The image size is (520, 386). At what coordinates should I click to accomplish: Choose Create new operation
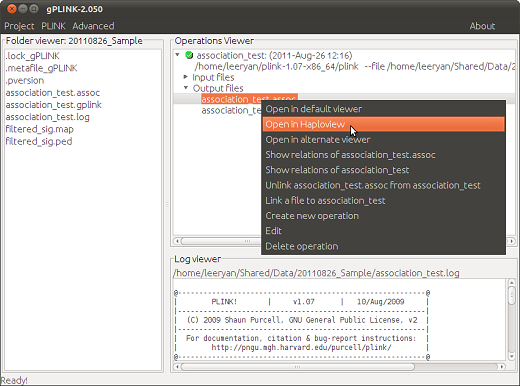[x=383, y=216]
